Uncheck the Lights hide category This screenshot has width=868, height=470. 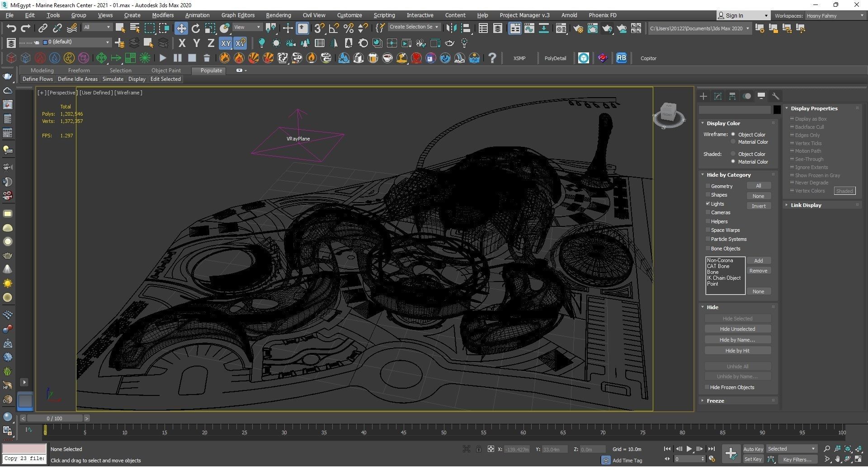click(x=708, y=204)
